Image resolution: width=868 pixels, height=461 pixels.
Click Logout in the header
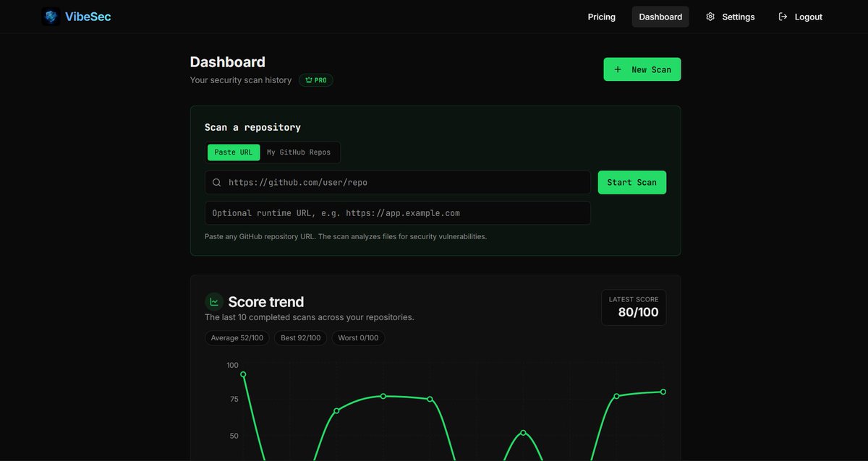(x=800, y=17)
